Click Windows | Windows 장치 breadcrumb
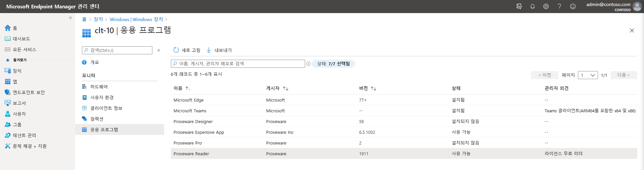This screenshot has height=170, width=644. (x=136, y=19)
